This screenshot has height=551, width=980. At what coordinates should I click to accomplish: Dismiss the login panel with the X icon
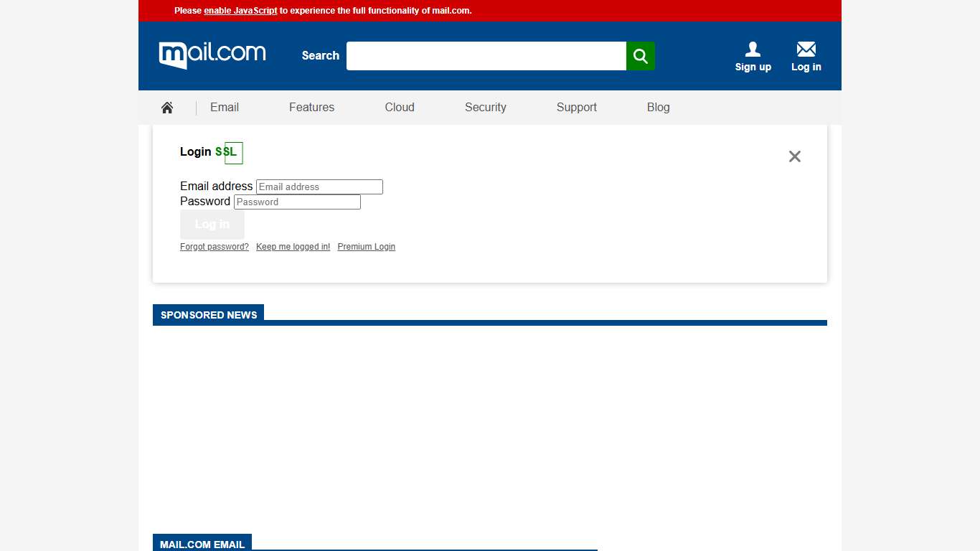pyautogui.click(x=794, y=156)
